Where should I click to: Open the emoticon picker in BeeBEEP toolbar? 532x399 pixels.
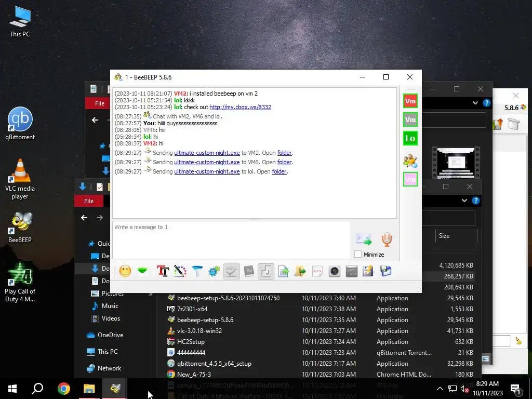[x=125, y=271]
